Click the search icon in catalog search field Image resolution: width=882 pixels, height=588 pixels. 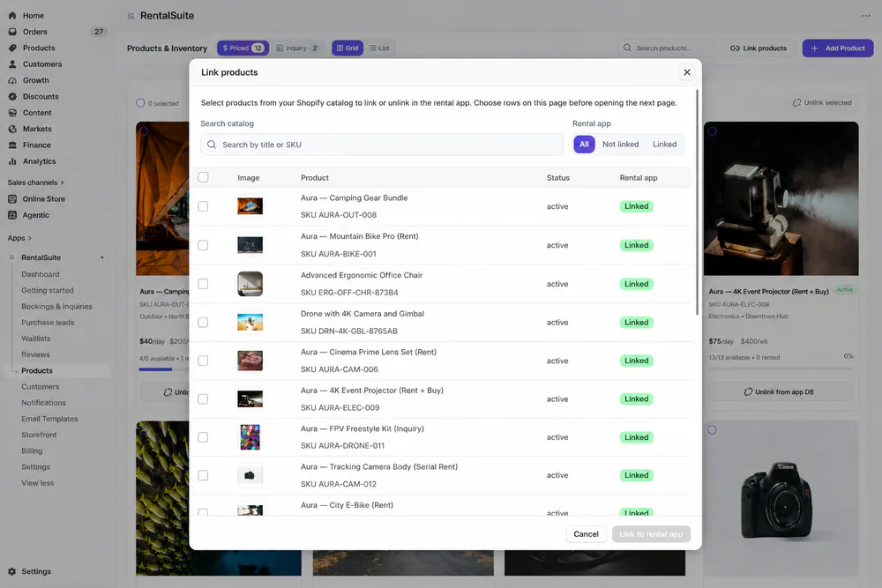[x=212, y=145]
